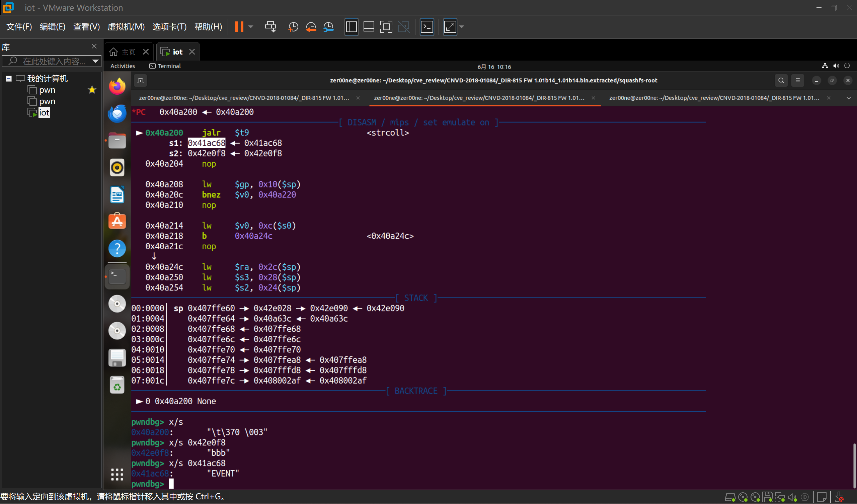Expand the library search dropdown arrow
857x504 pixels.
[95, 61]
